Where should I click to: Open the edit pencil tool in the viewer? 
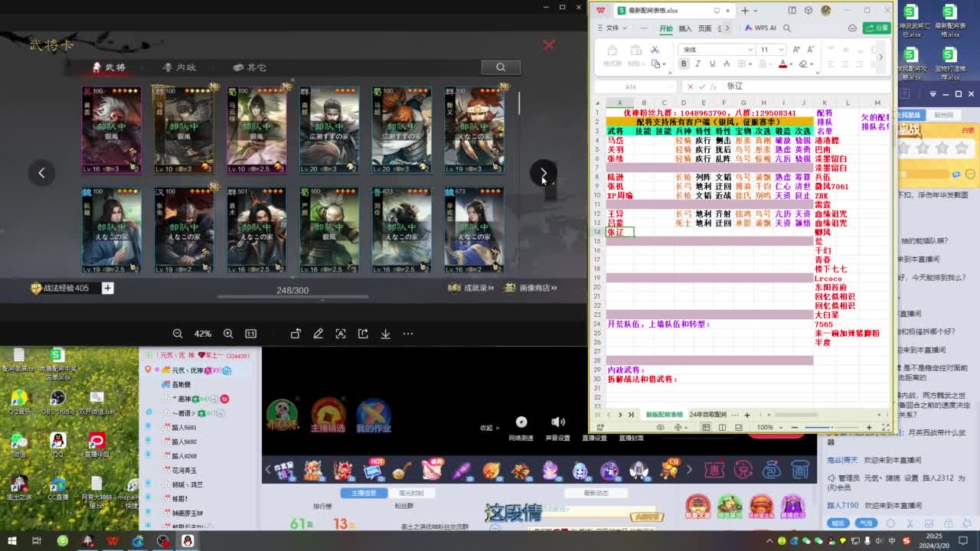tap(318, 334)
